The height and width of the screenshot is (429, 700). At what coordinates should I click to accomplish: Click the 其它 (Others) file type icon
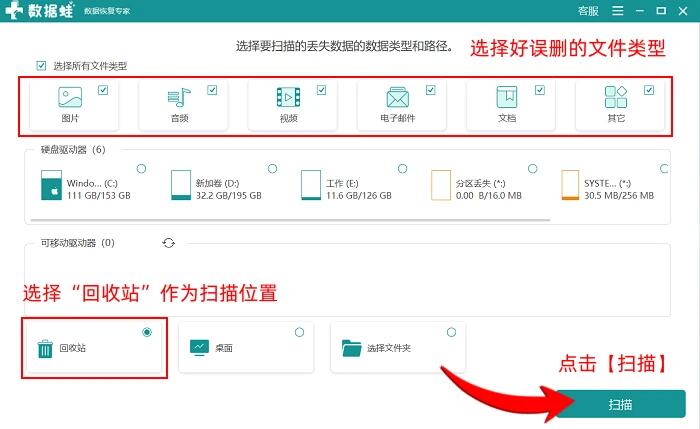pyautogui.click(x=616, y=98)
